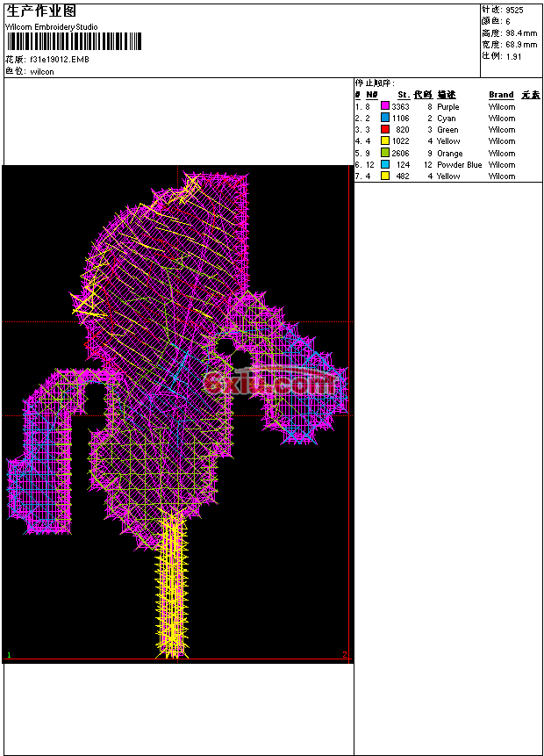Screen dimensions: 544x756
Task: Click the 生产作业图 worksheet title
Action: (x=41, y=11)
